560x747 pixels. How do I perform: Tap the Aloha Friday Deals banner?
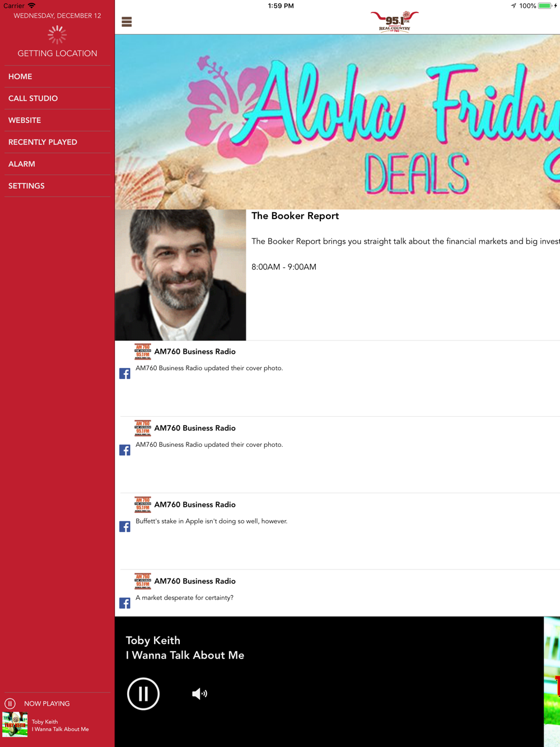[338, 122]
